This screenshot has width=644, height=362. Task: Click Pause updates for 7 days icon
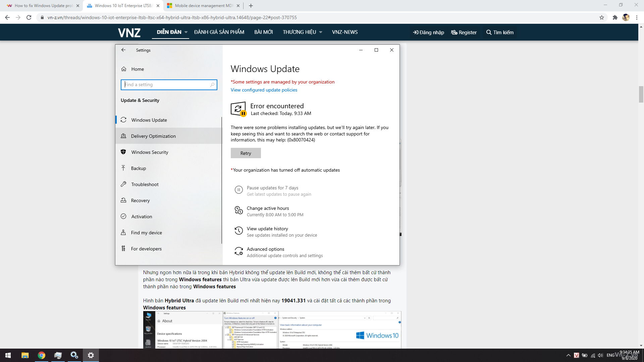click(238, 190)
